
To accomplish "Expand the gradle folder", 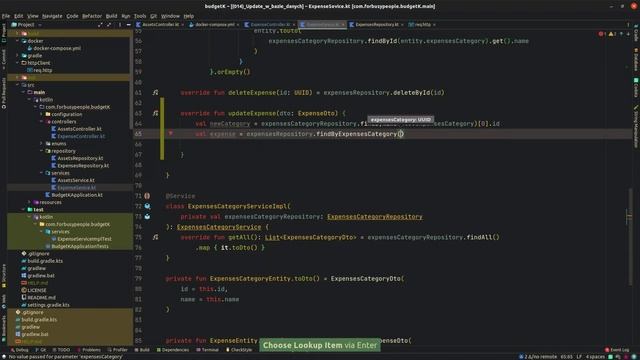I will pyautogui.click(x=17, y=56).
